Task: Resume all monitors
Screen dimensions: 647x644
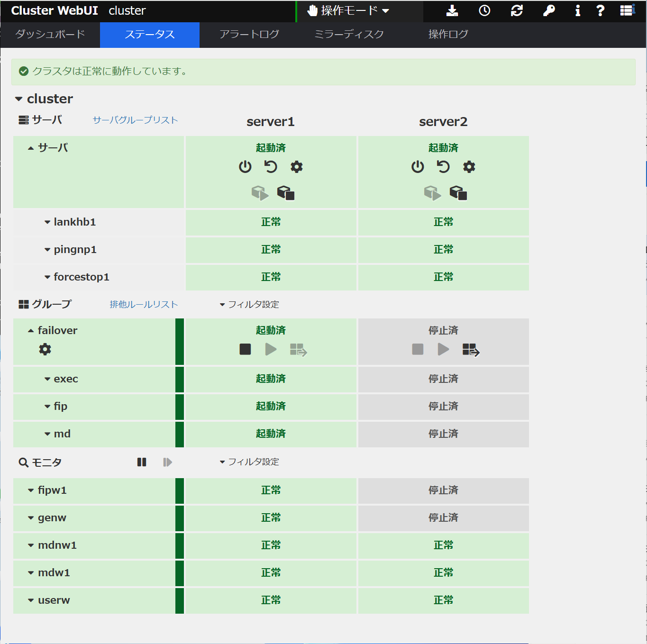Action: [167, 462]
